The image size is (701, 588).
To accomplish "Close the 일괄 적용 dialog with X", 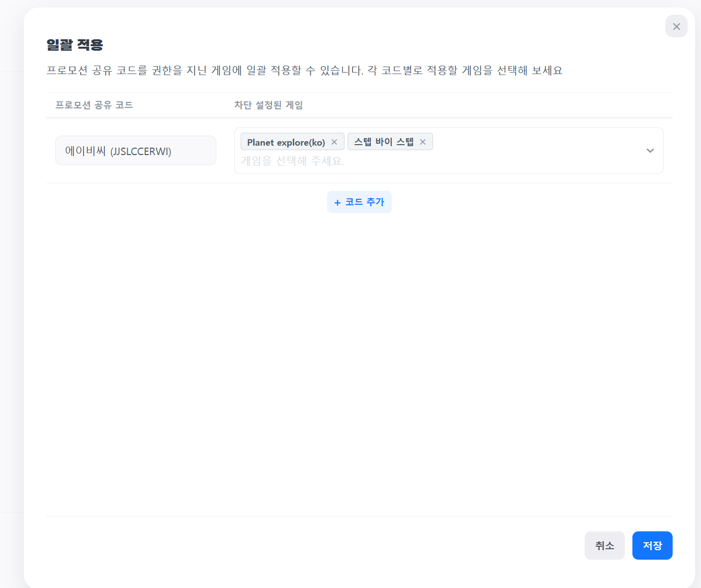I will tap(676, 26).
